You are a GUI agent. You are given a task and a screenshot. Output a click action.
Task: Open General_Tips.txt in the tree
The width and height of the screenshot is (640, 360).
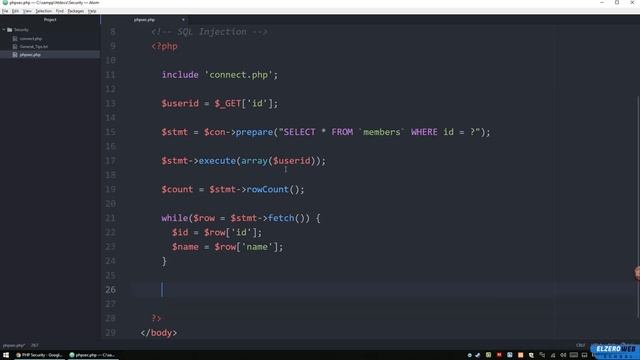point(34,47)
